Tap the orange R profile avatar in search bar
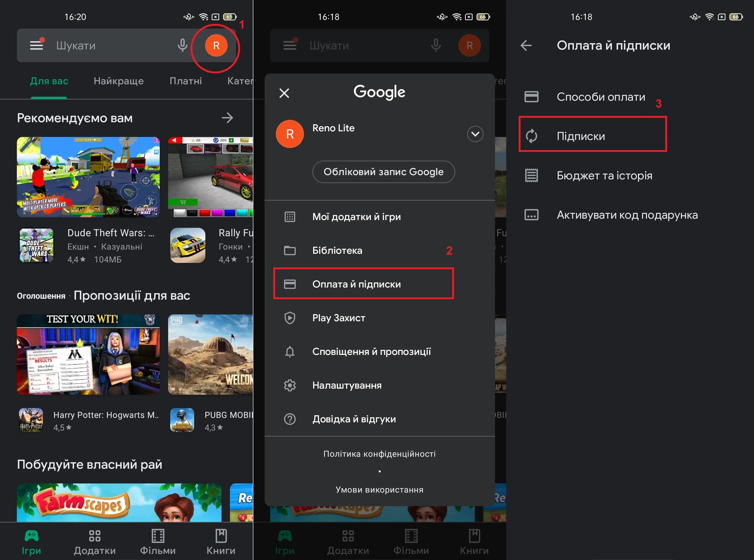The image size is (754, 560). click(x=216, y=45)
